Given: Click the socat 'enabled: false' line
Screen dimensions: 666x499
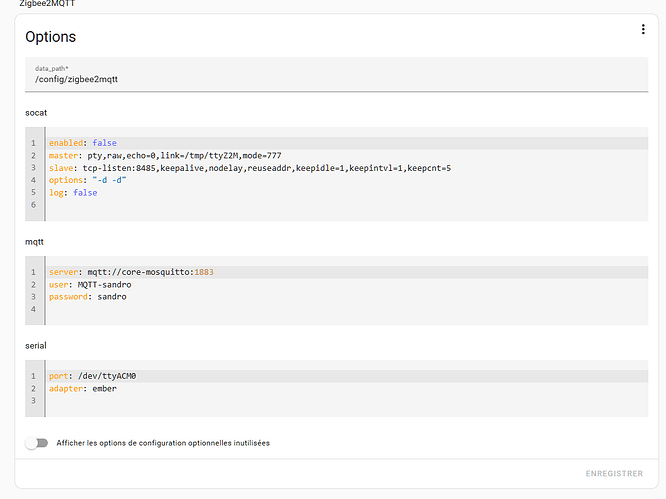Looking at the screenshot, I should 83,143.
